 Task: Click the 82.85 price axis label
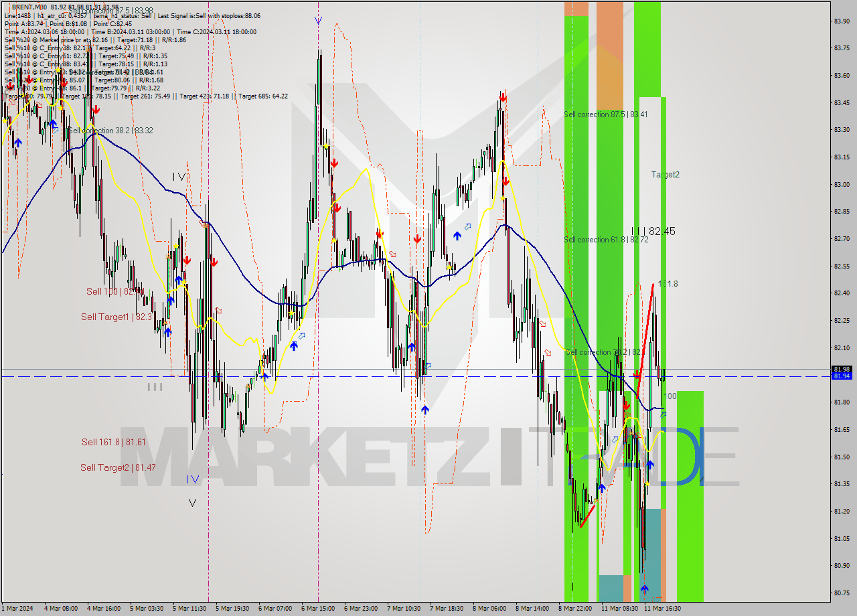tap(842, 212)
